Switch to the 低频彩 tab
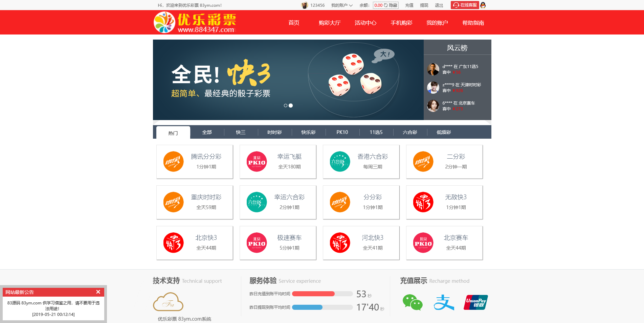This screenshot has width=644, height=323. point(444,132)
